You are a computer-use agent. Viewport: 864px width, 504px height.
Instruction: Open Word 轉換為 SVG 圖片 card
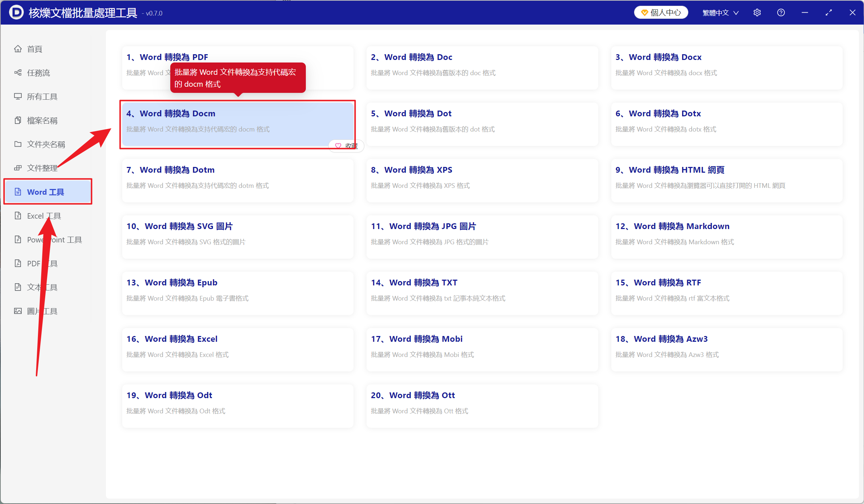(x=238, y=237)
